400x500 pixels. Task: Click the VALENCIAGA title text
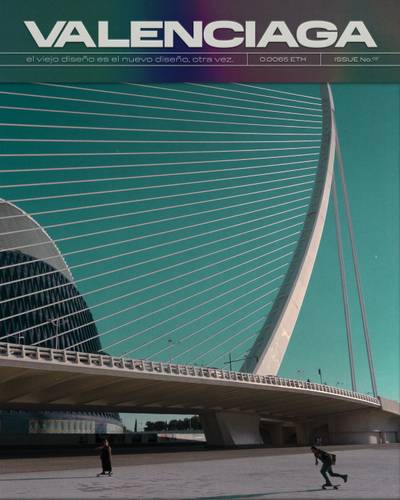click(x=201, y=34)
